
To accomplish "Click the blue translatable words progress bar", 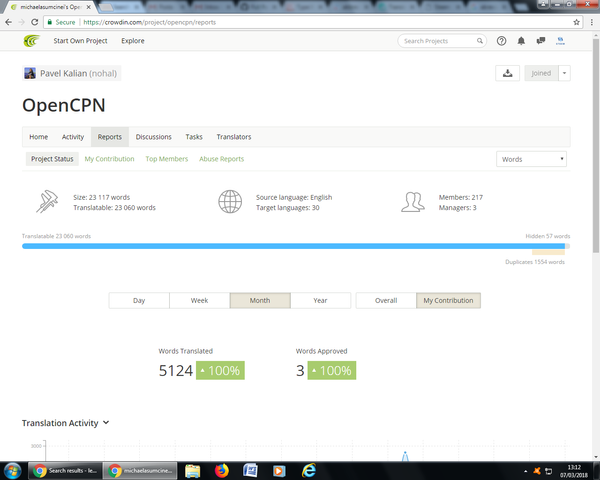I will pyautogui.click(x=293, y=246).
